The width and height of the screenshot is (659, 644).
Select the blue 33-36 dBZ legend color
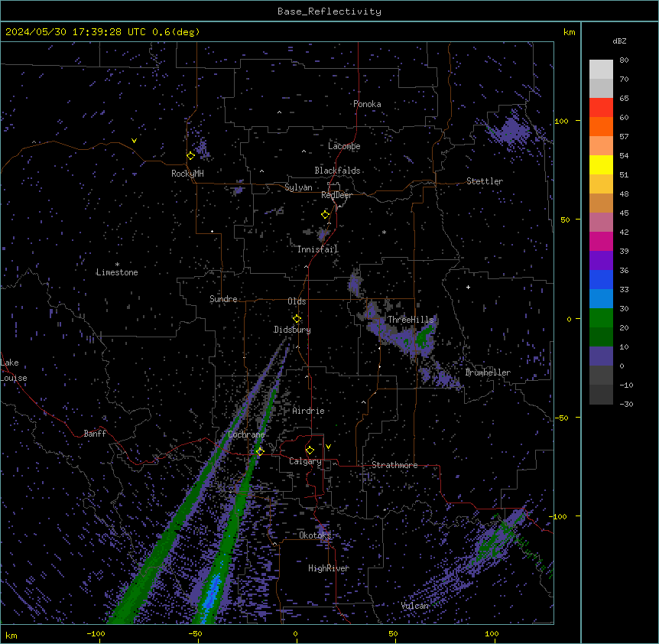601,279
